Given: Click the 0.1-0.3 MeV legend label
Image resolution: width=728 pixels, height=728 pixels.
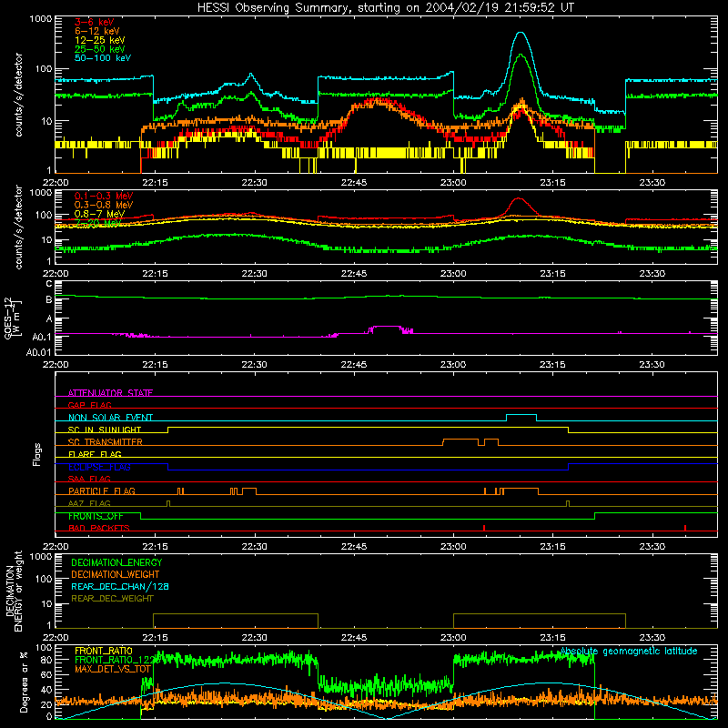Looking at the screenshot, I should pos(104,196).
